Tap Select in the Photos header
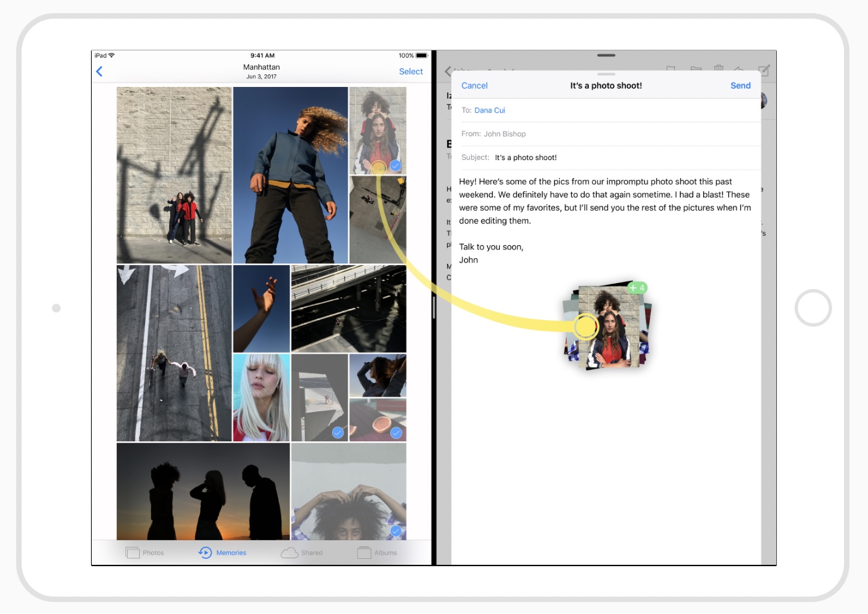The width and height of the screenshot is (868, 614). click(411, 71)
